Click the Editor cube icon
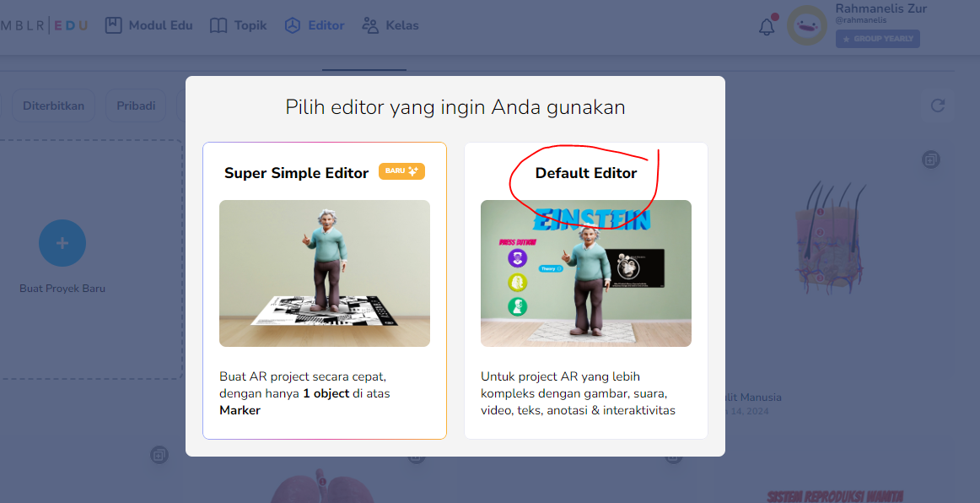980x503 pixels. click(293, 25)
